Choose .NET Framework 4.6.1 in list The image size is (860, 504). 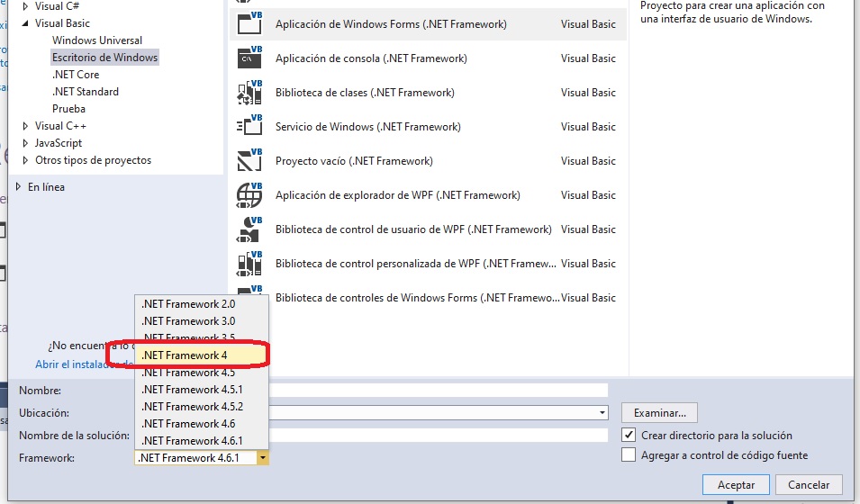pos(202,440)
